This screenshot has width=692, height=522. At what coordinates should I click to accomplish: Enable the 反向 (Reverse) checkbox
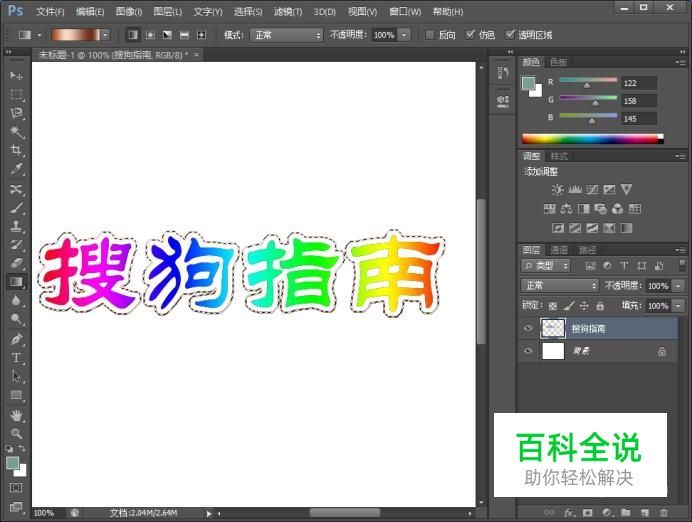point(430,34)
